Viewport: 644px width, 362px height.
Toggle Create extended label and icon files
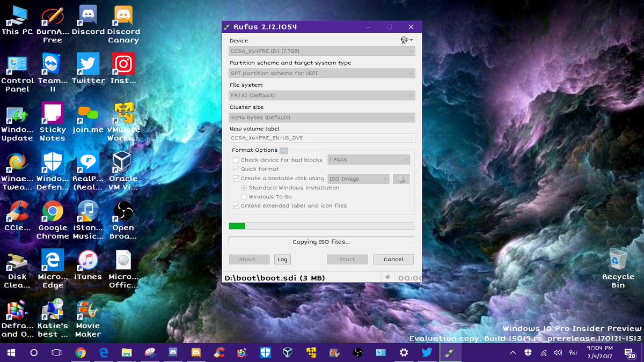(236, 205)
